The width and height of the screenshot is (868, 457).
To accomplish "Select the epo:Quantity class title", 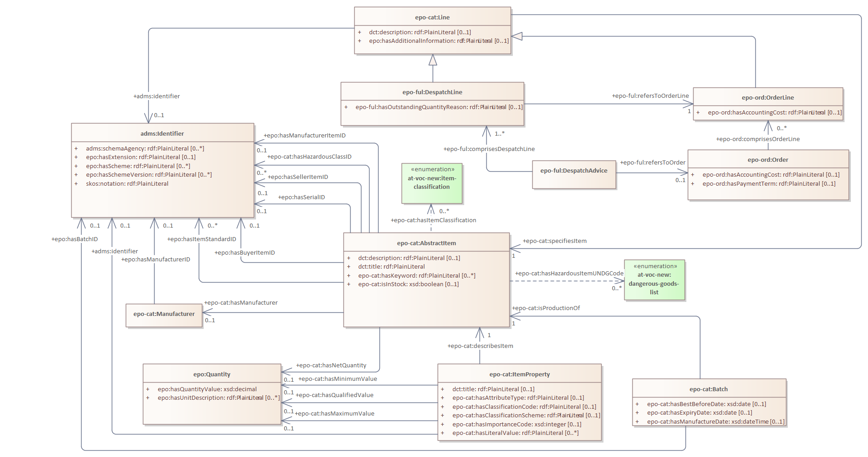I will 212,375.
